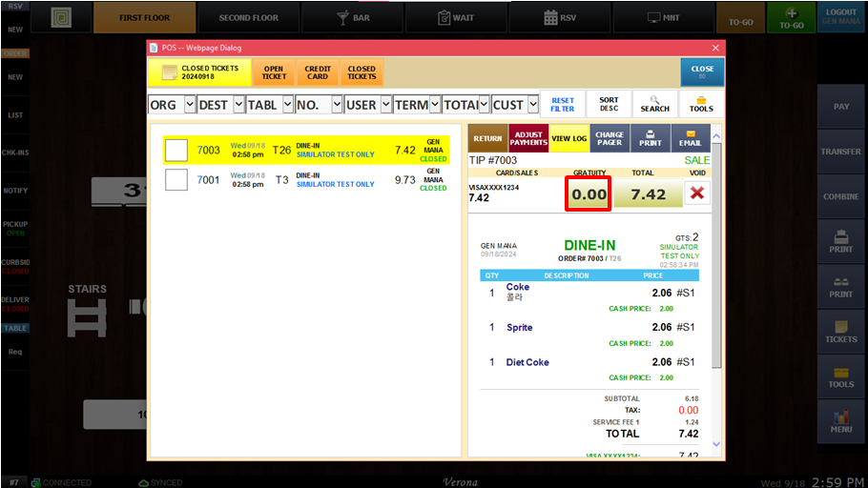The height and width of the screenshot is (488, 868).
Task: Click CHANGE PAGER button
Action: point(610,138)
